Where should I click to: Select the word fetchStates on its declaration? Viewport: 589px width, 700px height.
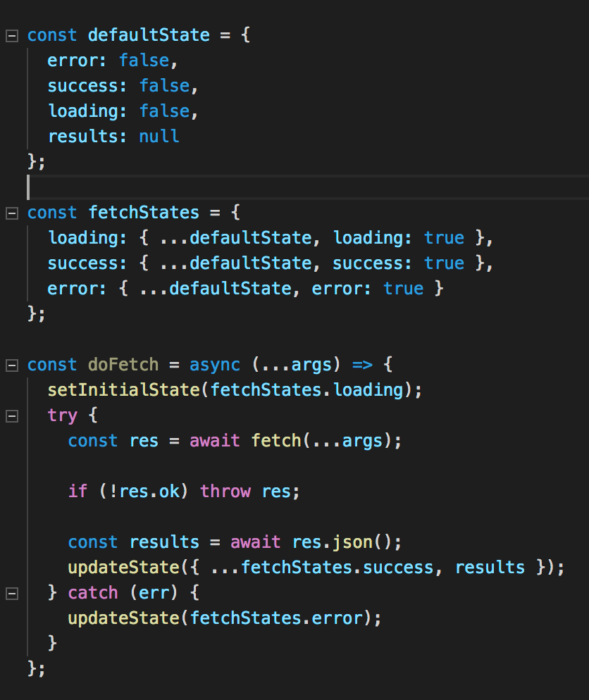tap(143, 212)
